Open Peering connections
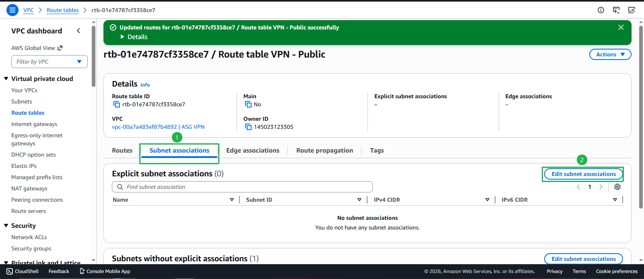Viewport: 644px width, 279px height. point(37,200)
